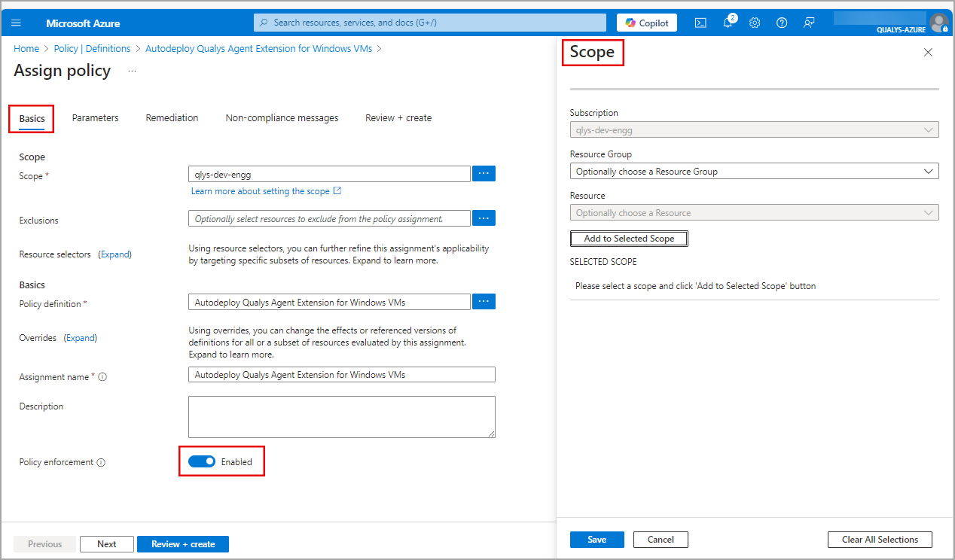Screen dimensions: 955x560
Task: Open the portal settings gear
Action: 755,23
